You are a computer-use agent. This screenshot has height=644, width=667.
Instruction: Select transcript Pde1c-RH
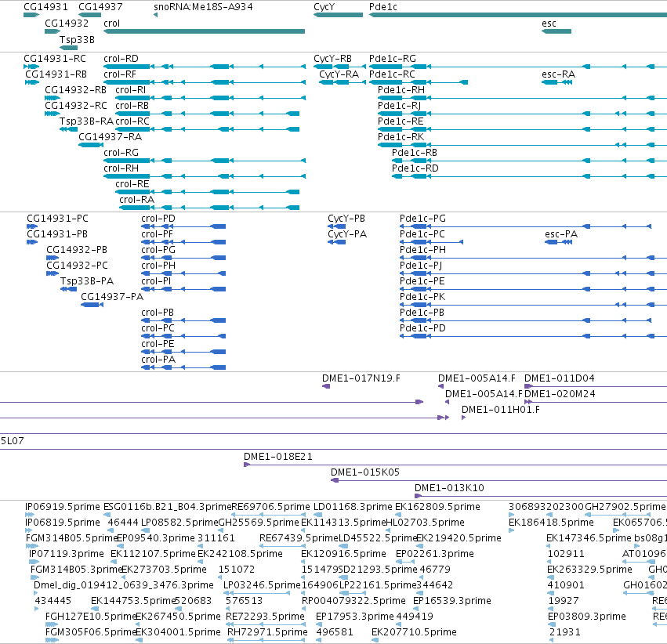click(x=522, y=98)
